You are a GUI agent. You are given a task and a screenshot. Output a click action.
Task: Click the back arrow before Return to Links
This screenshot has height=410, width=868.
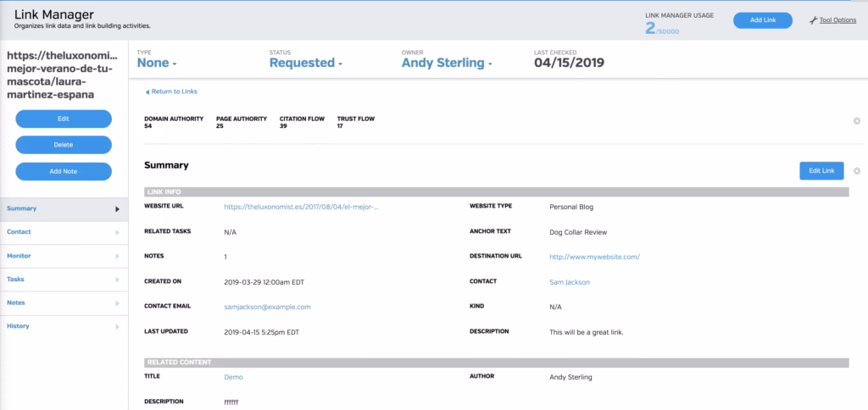[x=147, y=91]
